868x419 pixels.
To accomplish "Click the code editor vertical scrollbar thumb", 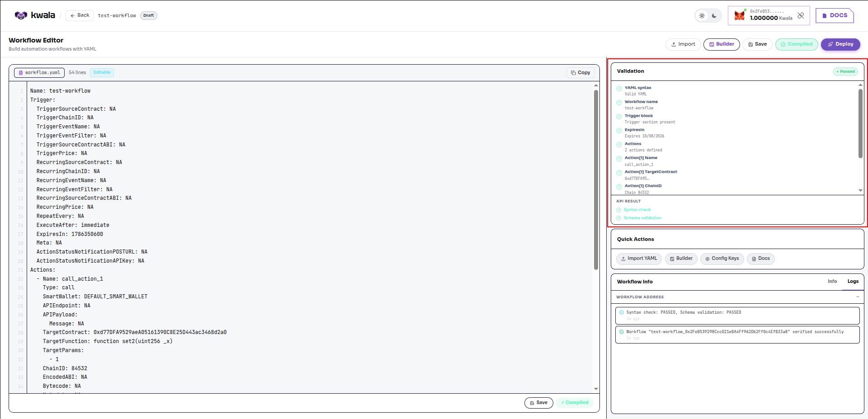I will tap(596, 180).
